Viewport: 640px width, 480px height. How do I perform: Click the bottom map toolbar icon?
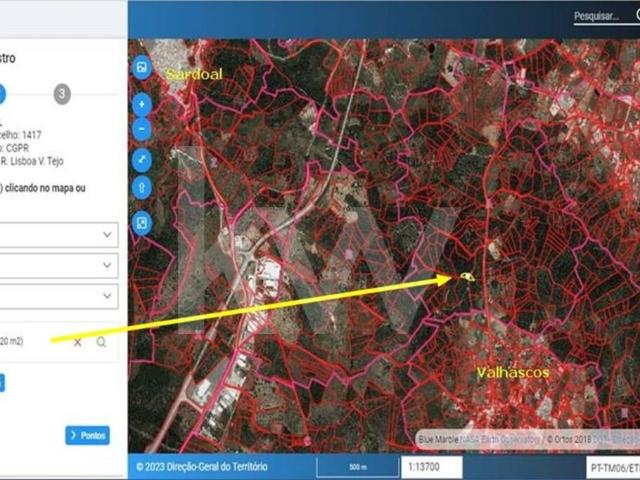tap(142, 221)
